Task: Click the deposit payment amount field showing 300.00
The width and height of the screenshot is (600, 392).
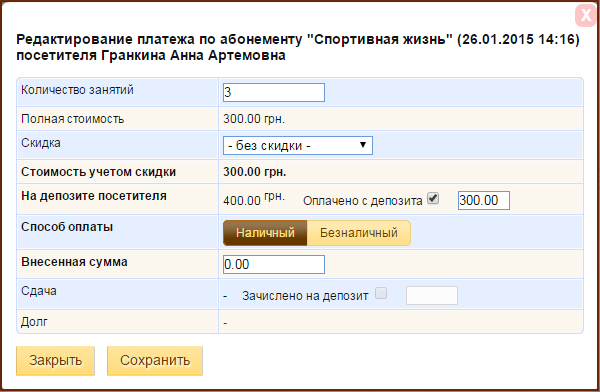Action: click(484, 200)
